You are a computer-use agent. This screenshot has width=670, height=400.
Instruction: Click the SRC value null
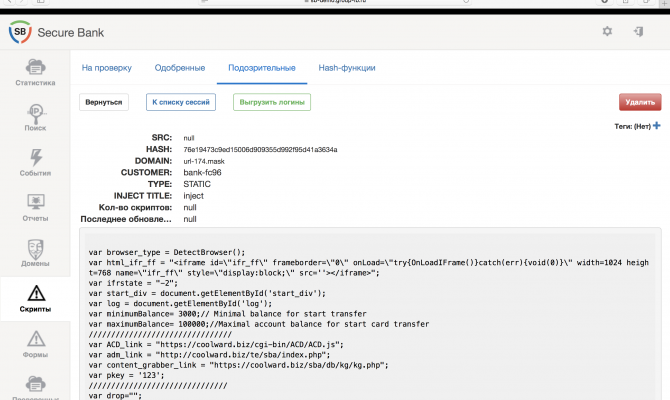(x=189, y=138)
